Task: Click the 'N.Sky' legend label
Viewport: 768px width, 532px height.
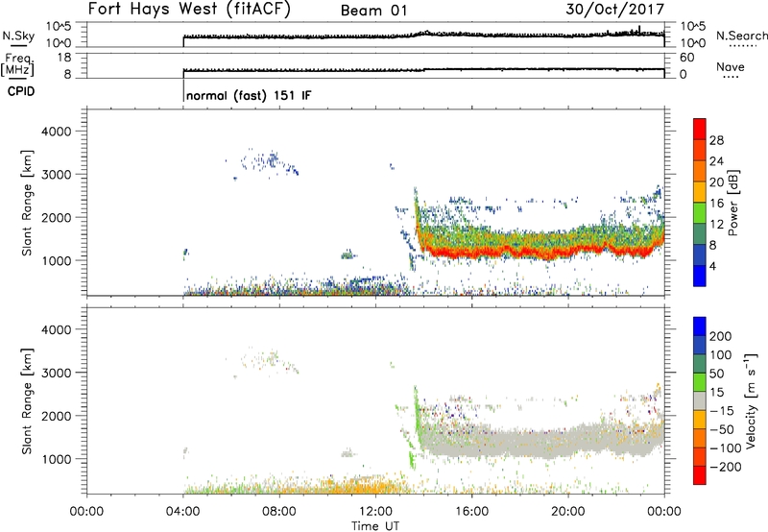Action: (18, 36)
